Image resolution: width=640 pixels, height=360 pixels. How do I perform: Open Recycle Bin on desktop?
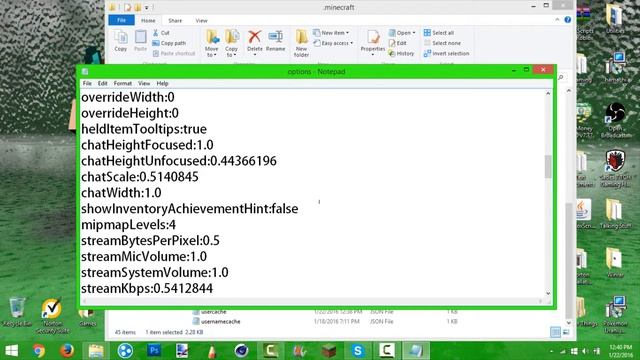[x=17, y=313]
